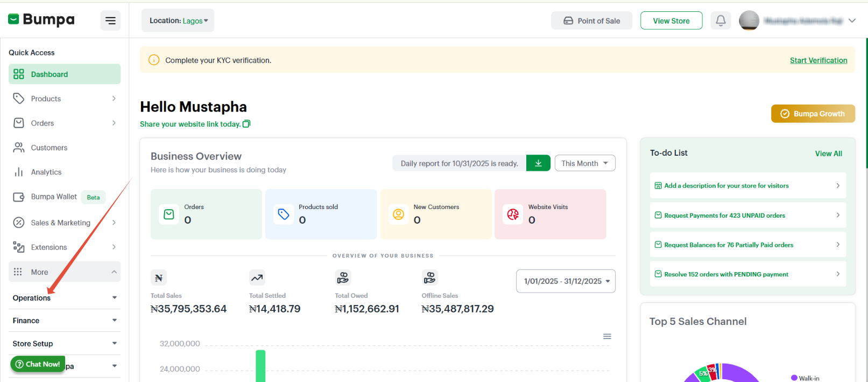Open Sales & Marketing menu item

(x=65, y=223)
